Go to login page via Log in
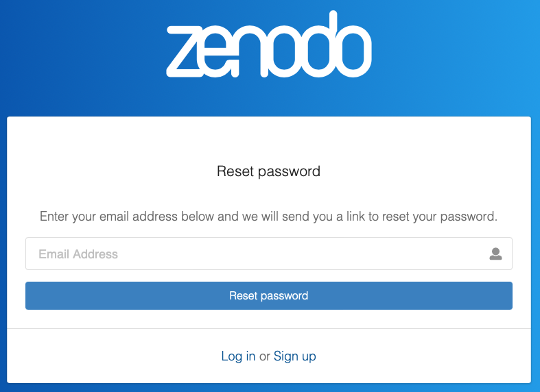Viewport: 540px width, 392px height. coord(238,356)
